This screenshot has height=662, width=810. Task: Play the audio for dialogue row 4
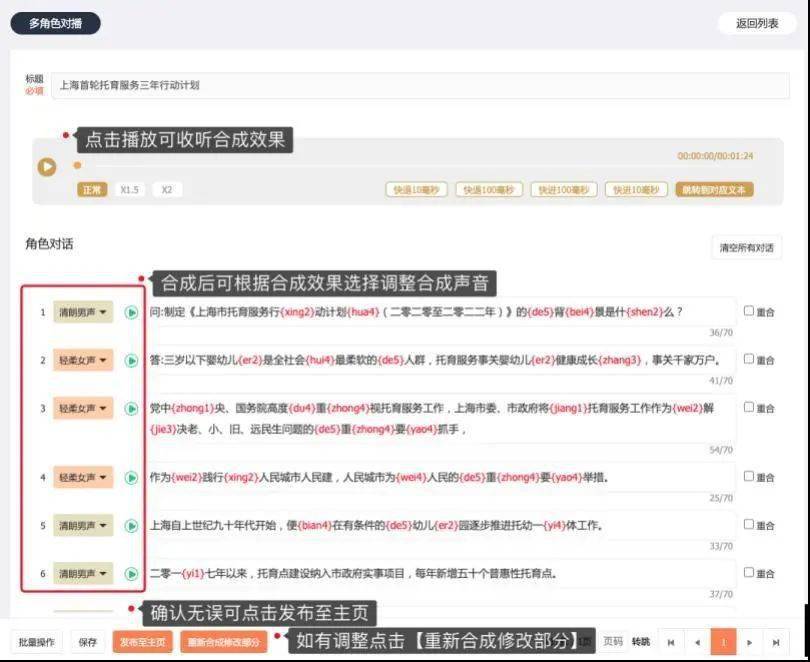point(131,478)
